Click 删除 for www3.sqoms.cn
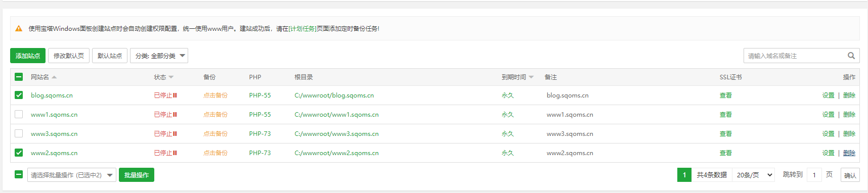 tap(849, 134)
